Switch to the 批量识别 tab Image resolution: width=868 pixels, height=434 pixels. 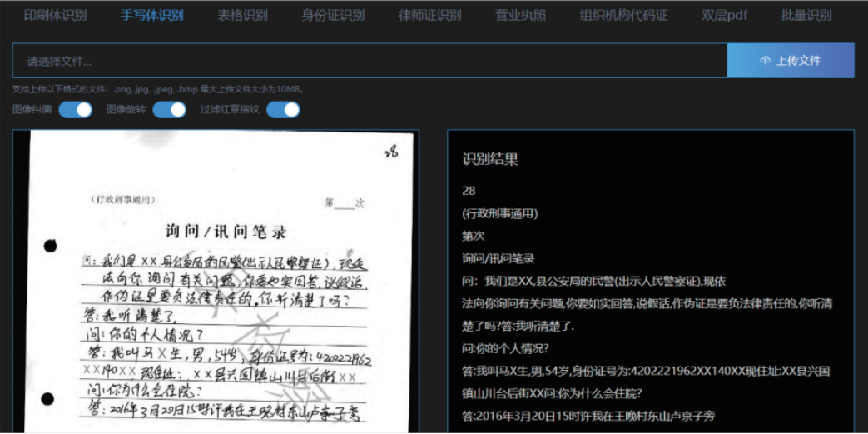[806, 16]
